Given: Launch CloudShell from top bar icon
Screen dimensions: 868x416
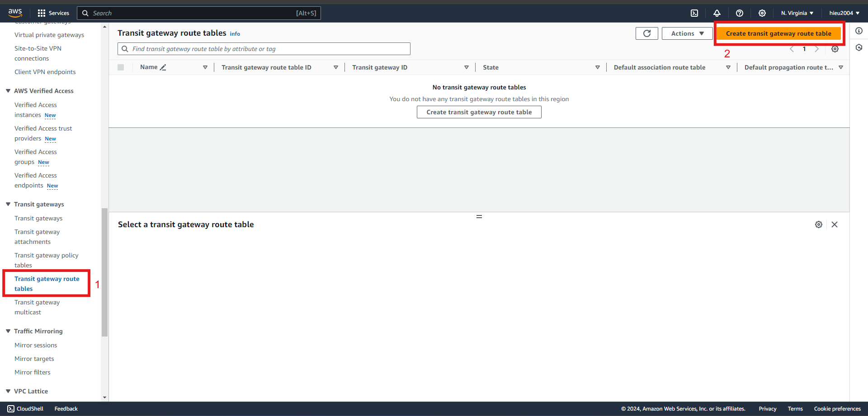Looking at the screenshot, I should (694, 13).
